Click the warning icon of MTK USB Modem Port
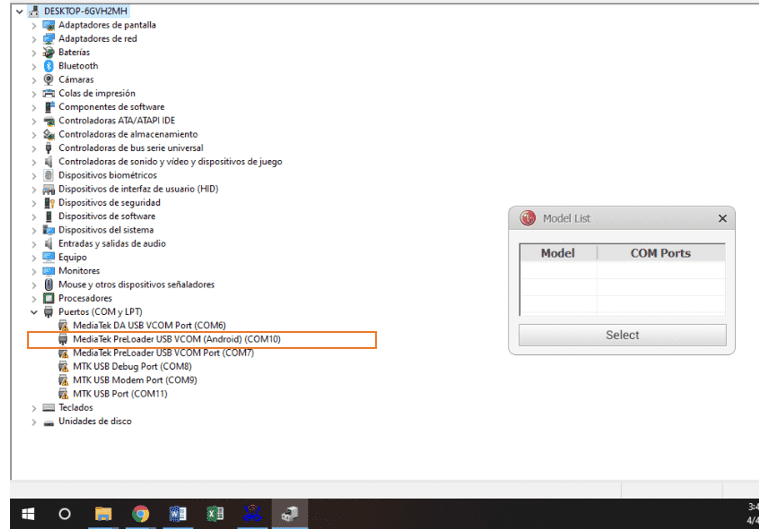 63,380
